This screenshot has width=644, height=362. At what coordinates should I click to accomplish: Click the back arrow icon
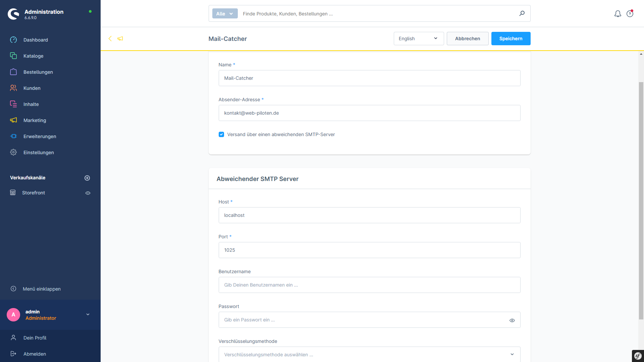click(x=110, y=39)
